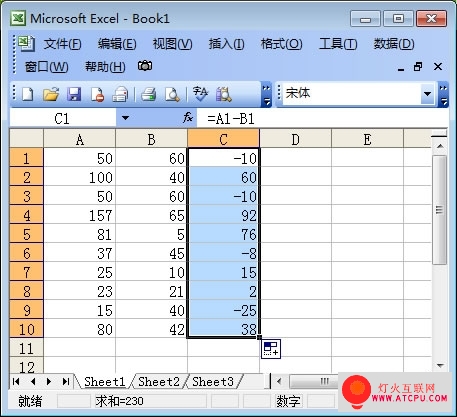This screenshot has height=417, width=457.
Task: Open the Name Box dropdown arrow
Action: [125, 118]
